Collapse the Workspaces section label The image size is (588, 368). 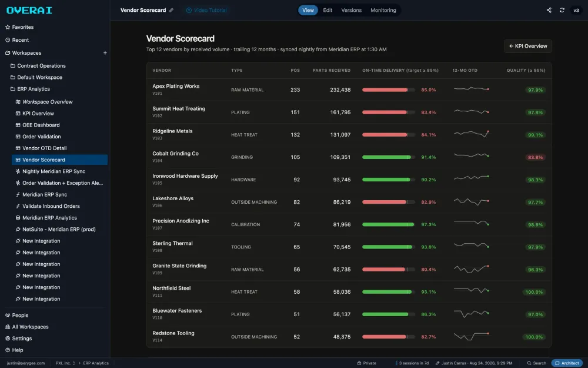pyautogui.click(x=24, y=53)
